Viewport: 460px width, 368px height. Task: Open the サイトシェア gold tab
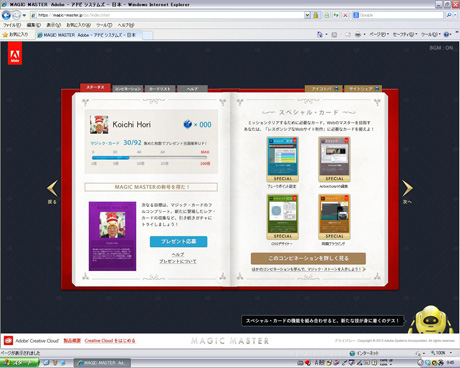363,88
